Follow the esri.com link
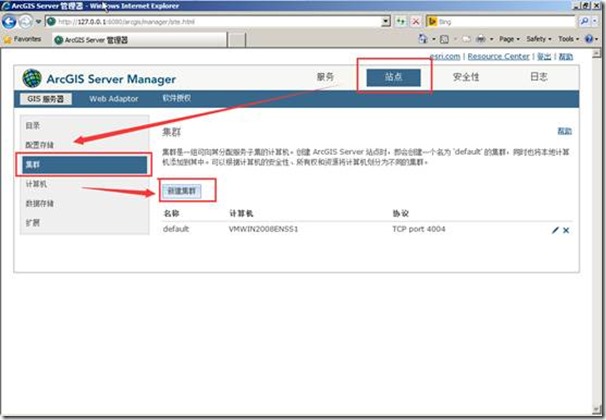The height and width of the screenshot is (420, 606). pyautogui.click(x=445, y=56)
